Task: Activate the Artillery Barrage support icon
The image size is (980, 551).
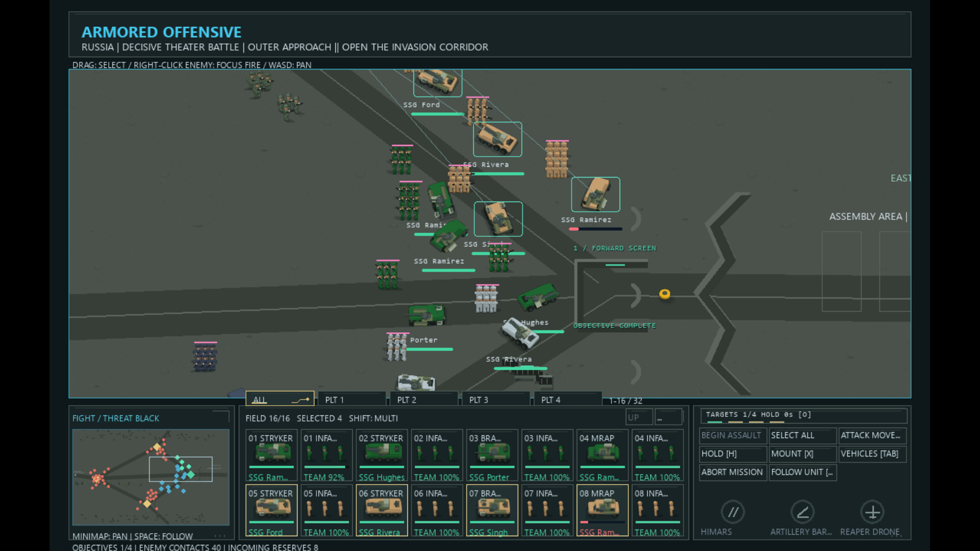Action: (x=802, y=512)
